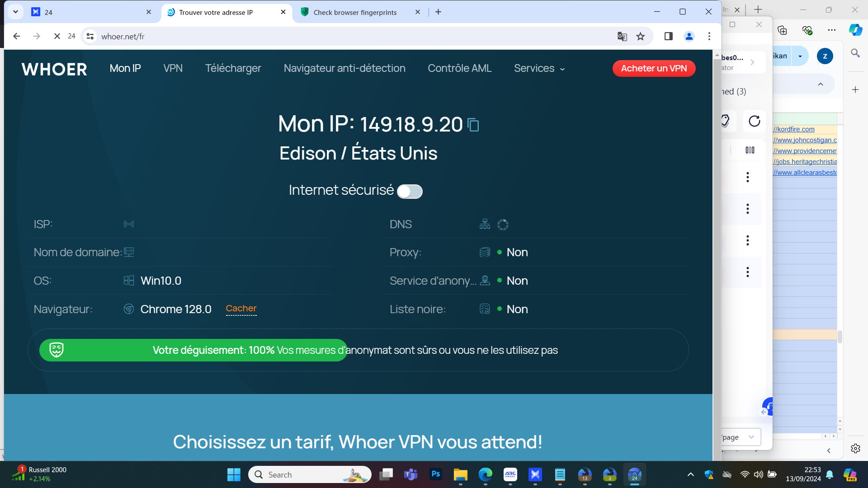Open Google Translate page icon
Viewport: 868px width, 488px height.
(622, 36)
